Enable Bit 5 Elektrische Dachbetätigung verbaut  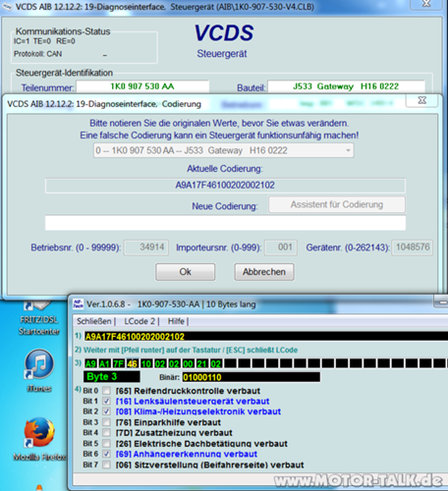[x=106, y=443]
